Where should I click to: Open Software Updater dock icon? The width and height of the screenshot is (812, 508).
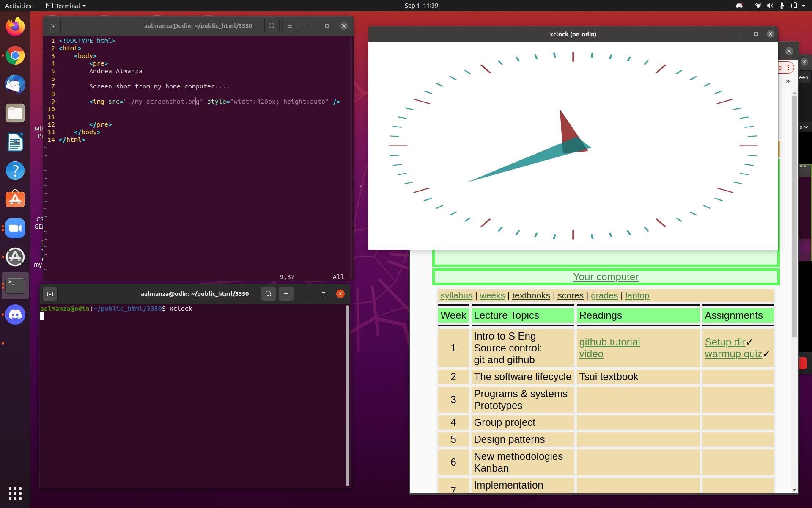pyautogui.click(x=15, y=257)
